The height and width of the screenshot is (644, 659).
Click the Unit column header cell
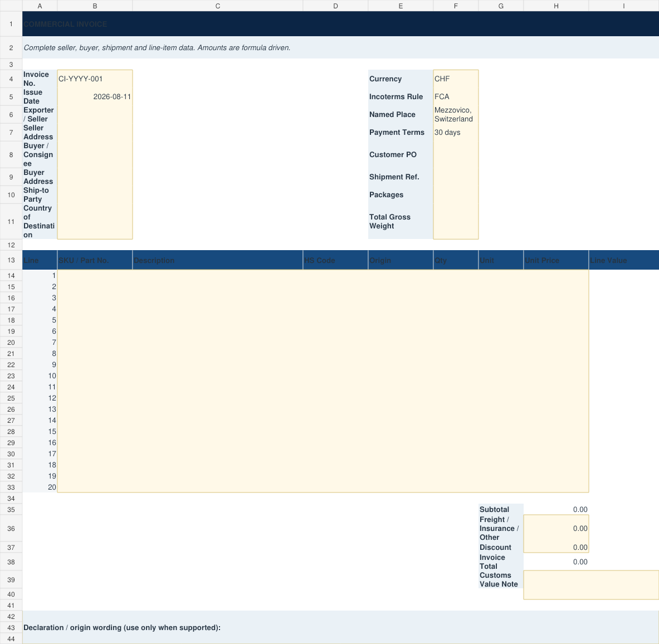pos(501,260)
